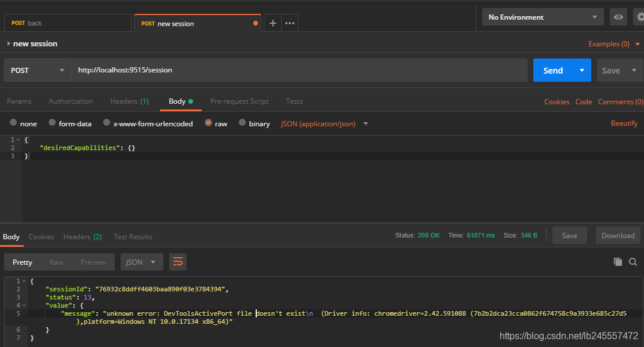
Task: Select the form-data body type
Action: tap(52, 122)
